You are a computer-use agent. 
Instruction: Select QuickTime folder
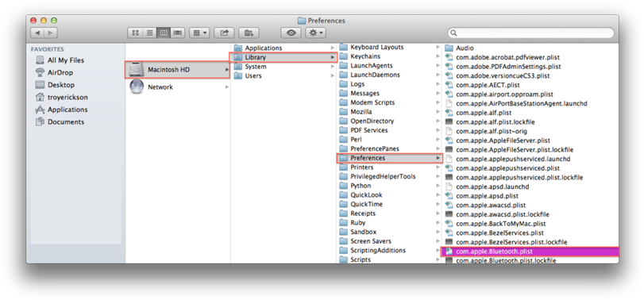[x=389, y=205]
